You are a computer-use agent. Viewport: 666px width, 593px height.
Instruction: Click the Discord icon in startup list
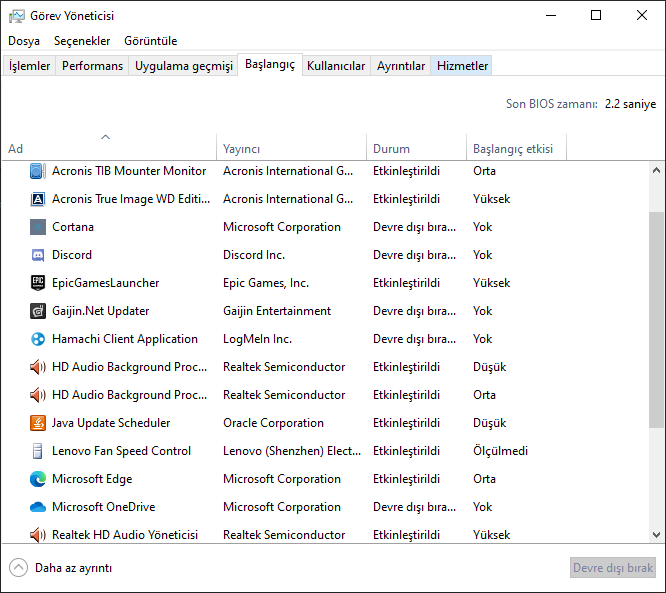pyautogui.click(x=38, y=255)
